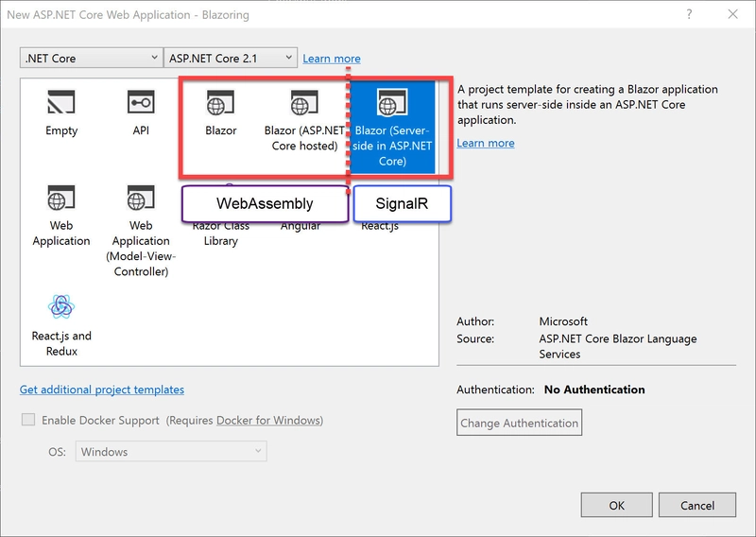This screenshot has height=537, width=756.
Task: Pick the React.js and Redux template icon
Action: pyautogui.click(x=61, y=307)
